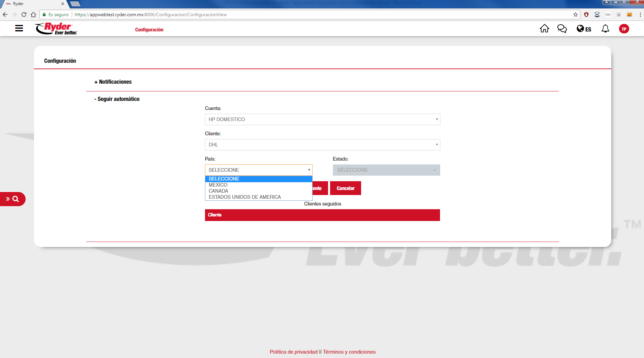Reload the page in the browser
This screenshot has width=644, height=358.
click(x=24, y=15)
